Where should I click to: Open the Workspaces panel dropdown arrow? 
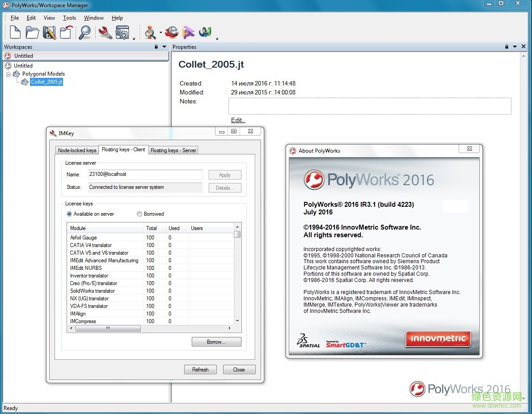tap(164, 47)
